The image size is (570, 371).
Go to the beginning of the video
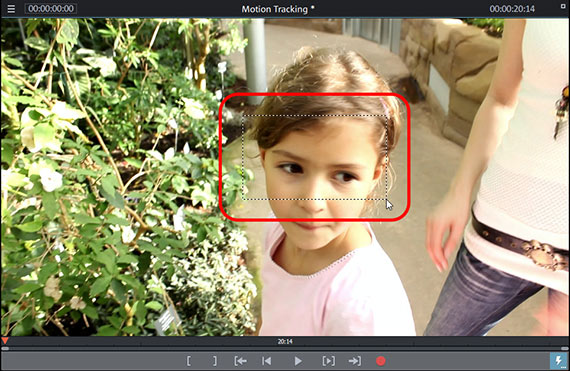[266, 361]
